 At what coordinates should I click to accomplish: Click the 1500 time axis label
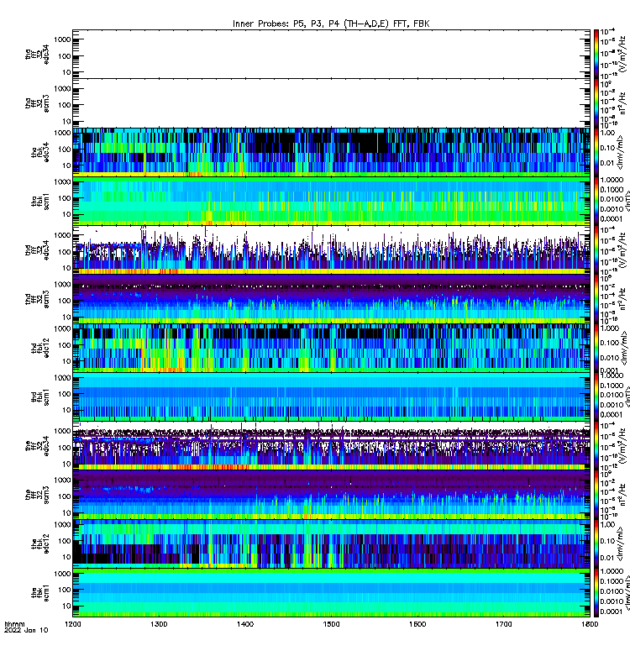(x=331, y=624)
